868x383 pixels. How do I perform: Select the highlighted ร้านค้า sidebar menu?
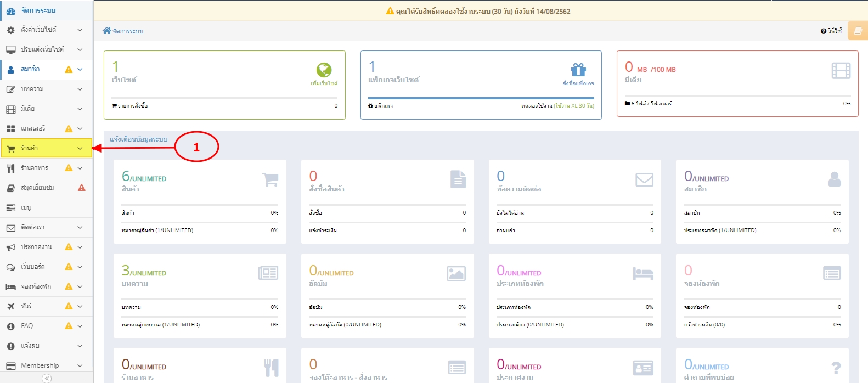tap(46, 148)
